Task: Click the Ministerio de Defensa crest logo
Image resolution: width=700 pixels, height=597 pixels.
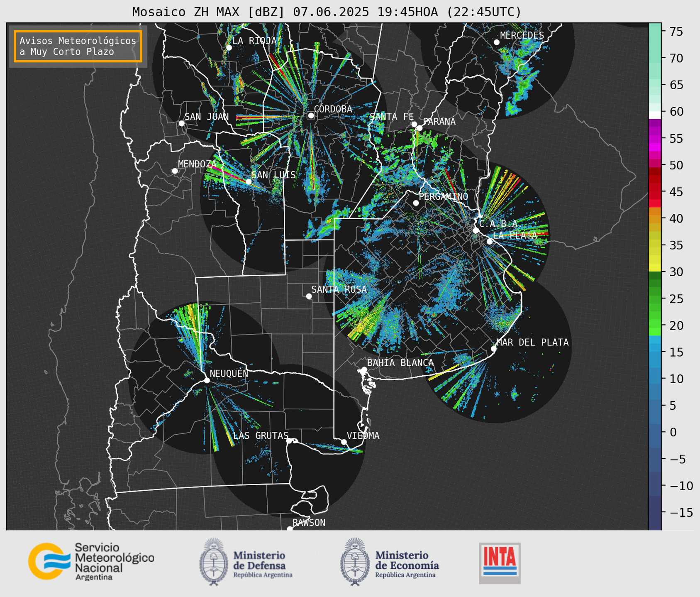Action: pyautogui.click(x=213, y=562)
